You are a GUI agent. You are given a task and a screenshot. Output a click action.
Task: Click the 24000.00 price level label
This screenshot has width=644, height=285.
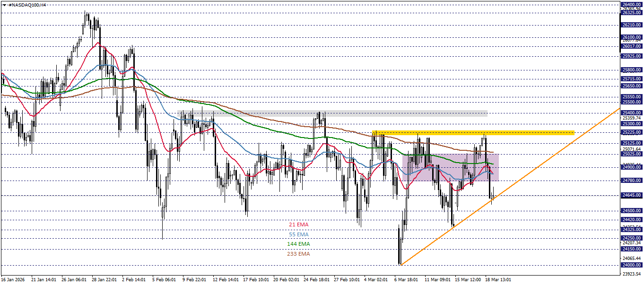point(633,265)
